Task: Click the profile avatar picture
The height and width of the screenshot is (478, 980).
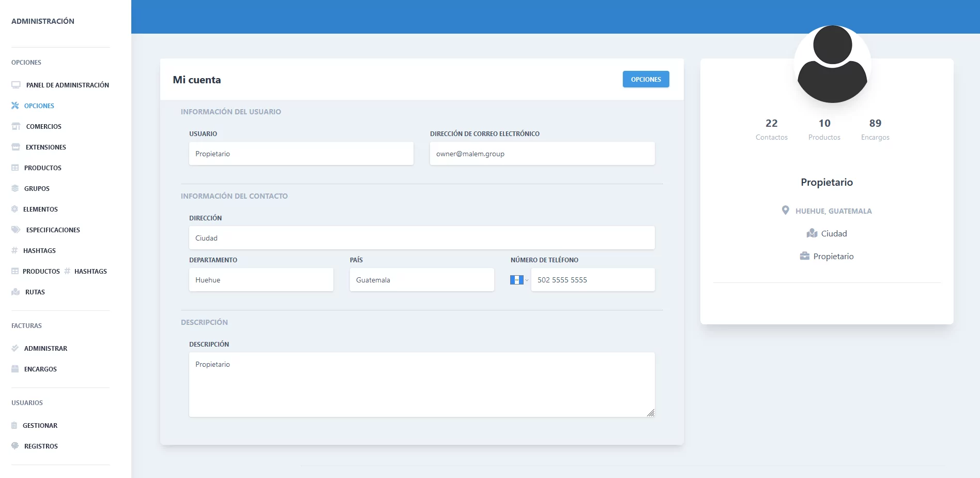Action: coord(832,64)
